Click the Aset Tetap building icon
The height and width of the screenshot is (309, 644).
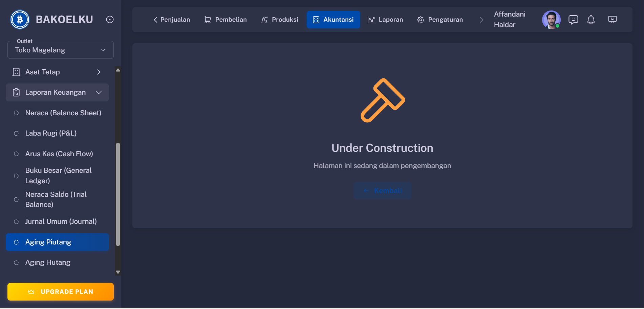(x=16, y=72)
